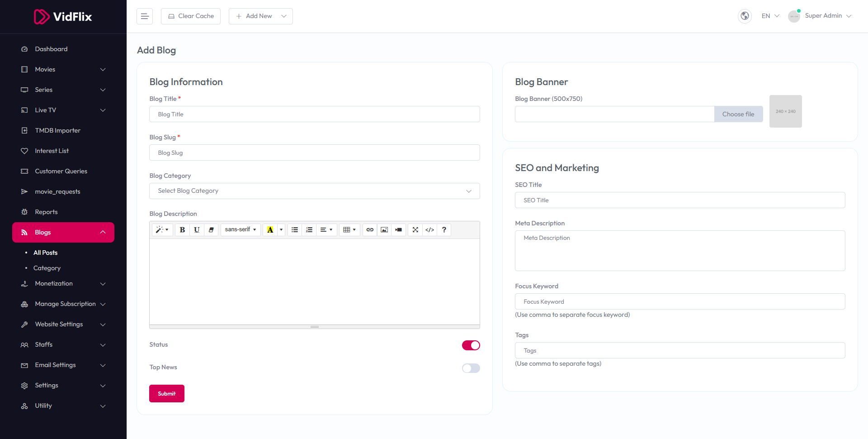This screenshot has width=868, height=439.
Task: Expand the Add New dropdown
Action: click(261, 16)
